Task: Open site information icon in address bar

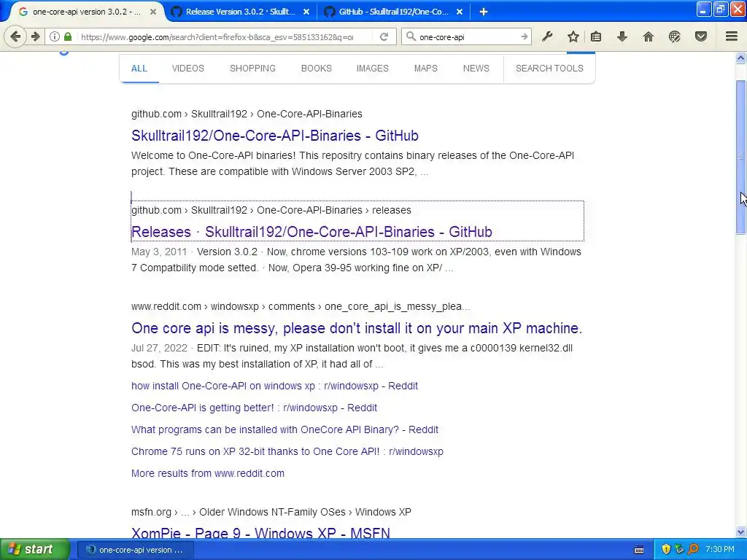Action: click(55, 36)
